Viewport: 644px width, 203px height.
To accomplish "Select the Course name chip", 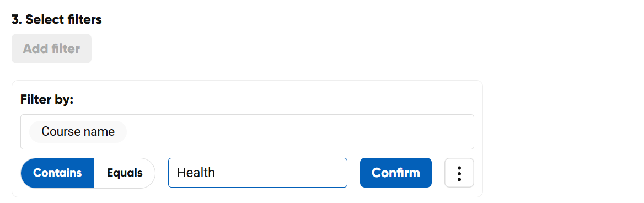I will [x=78, y=131].
